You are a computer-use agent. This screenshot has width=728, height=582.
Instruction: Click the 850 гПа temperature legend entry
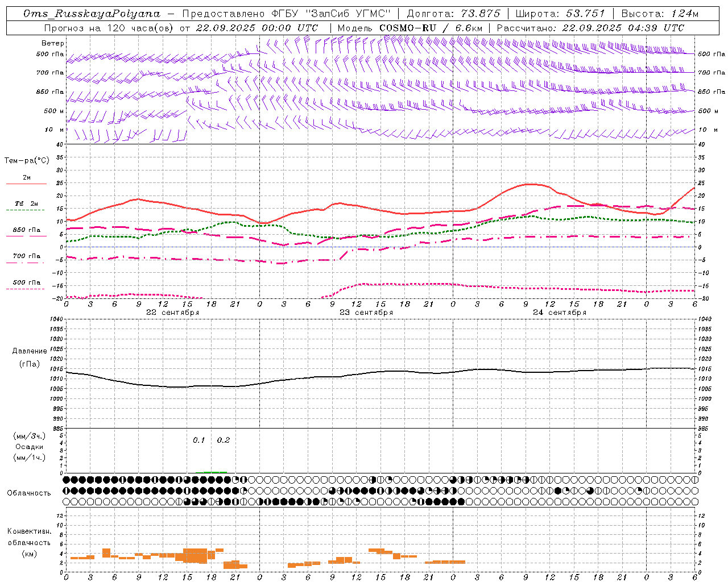pyautogui.click(x=27, y=230)
